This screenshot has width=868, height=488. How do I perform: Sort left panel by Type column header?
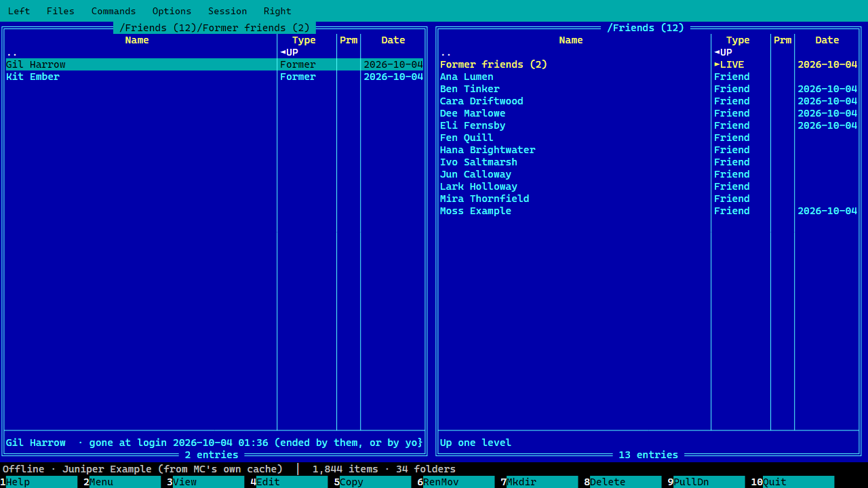point(304,40)
